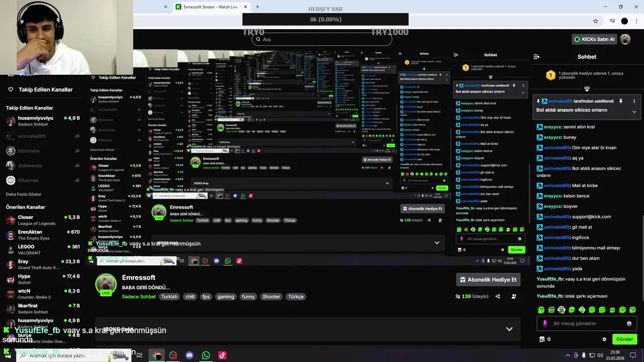
Task: Click the KICKs Satın Al button
Action: pyautogui.click(x=594, y=39)
